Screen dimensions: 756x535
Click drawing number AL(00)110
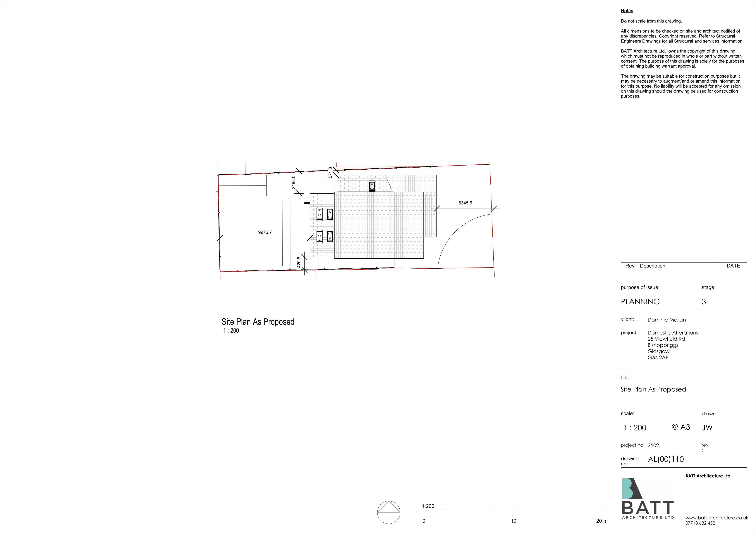(x=666, y=459)
